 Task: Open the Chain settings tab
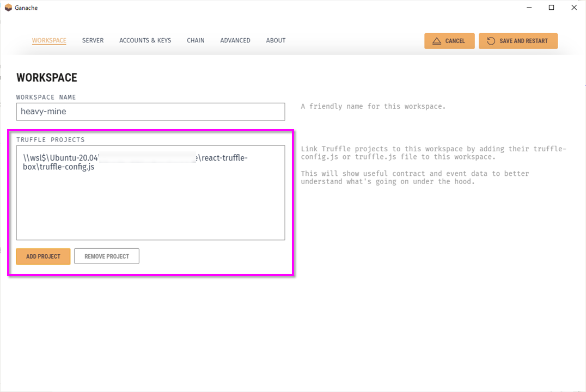196,40
